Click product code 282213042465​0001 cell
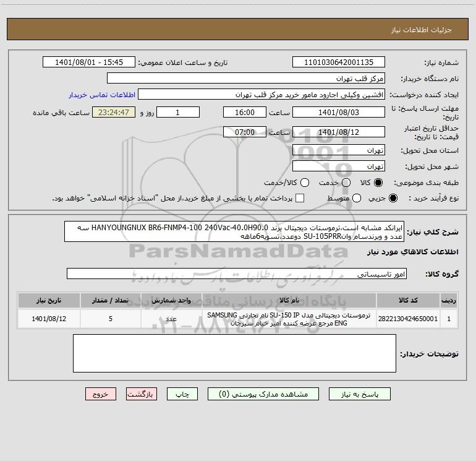This screenshot has width=476, height=461. tap(408, 319)
